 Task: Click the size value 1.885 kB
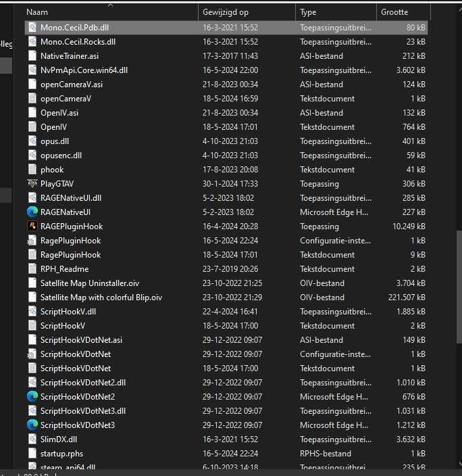pyautogui.click(x=411, y=312)
